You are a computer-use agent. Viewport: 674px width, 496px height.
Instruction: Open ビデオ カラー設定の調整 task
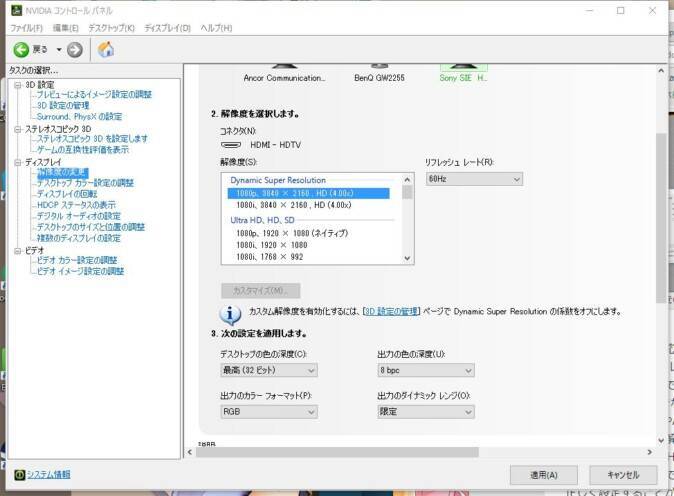[77, 260]
